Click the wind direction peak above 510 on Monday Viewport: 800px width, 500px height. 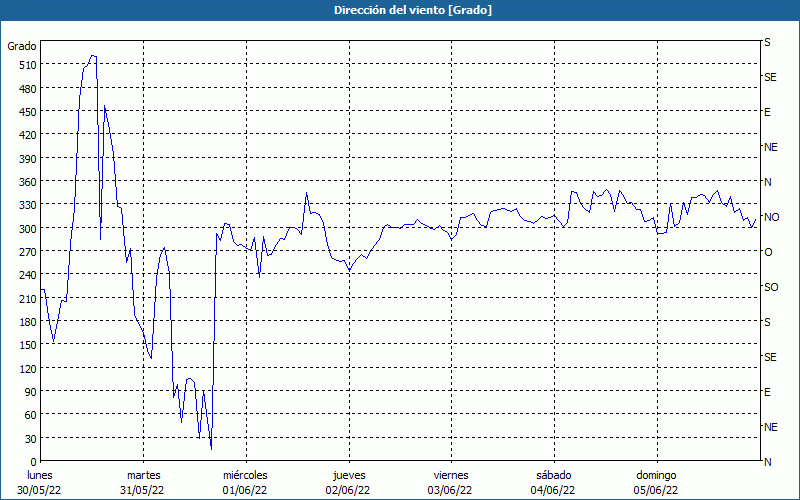click(93, 56)
